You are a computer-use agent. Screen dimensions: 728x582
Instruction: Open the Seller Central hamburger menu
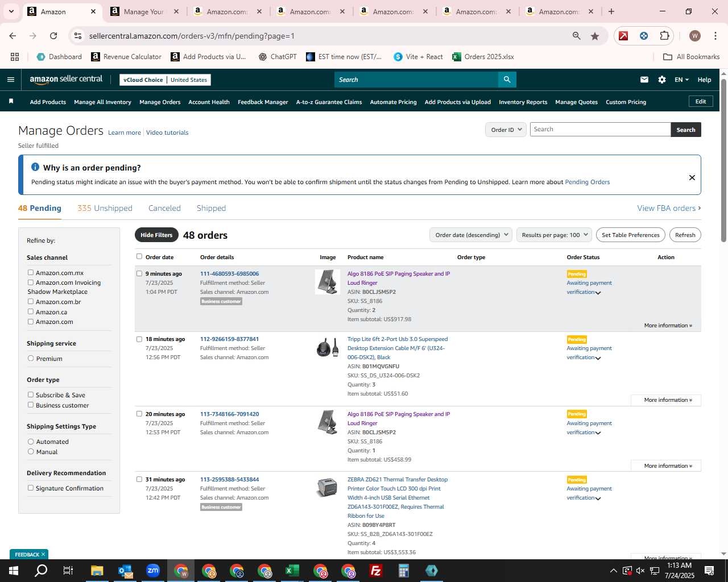tap(10, 80)
